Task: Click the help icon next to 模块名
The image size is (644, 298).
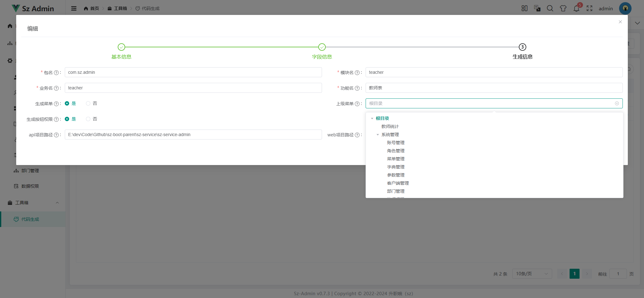Action: (357, 73)
